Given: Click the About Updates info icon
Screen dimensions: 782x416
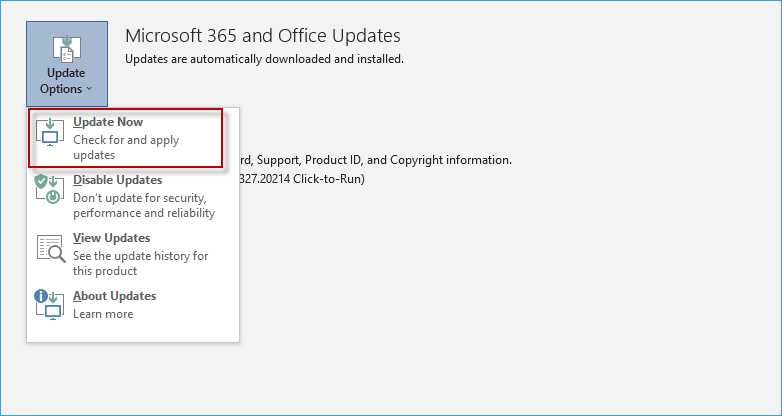Looking at the screenshot, I should tap(49, 304).
